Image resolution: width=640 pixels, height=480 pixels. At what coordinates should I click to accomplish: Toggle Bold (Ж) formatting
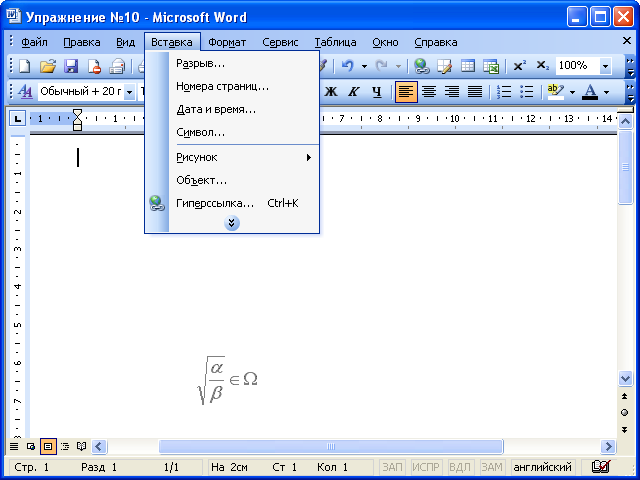[x=331, y=91]
